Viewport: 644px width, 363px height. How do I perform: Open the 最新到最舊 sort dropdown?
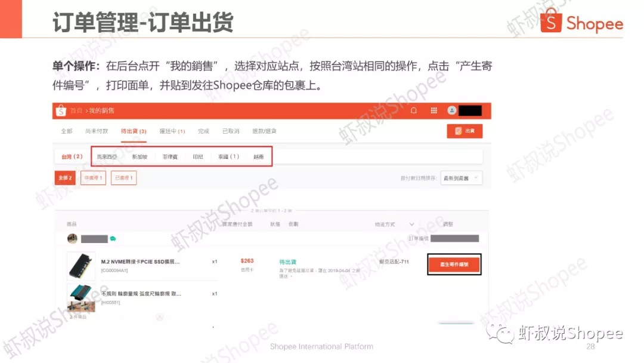pos(461,178)
